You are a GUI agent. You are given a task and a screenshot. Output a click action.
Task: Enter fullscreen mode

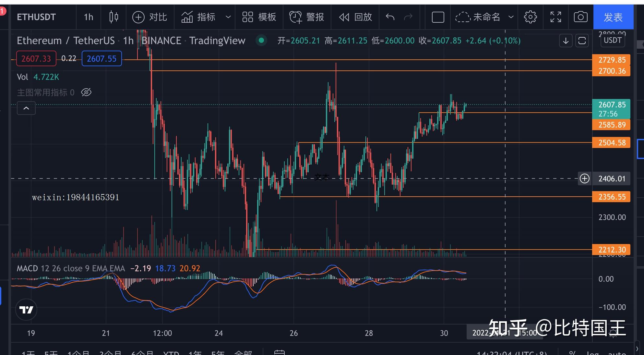[x=555, y=17]
